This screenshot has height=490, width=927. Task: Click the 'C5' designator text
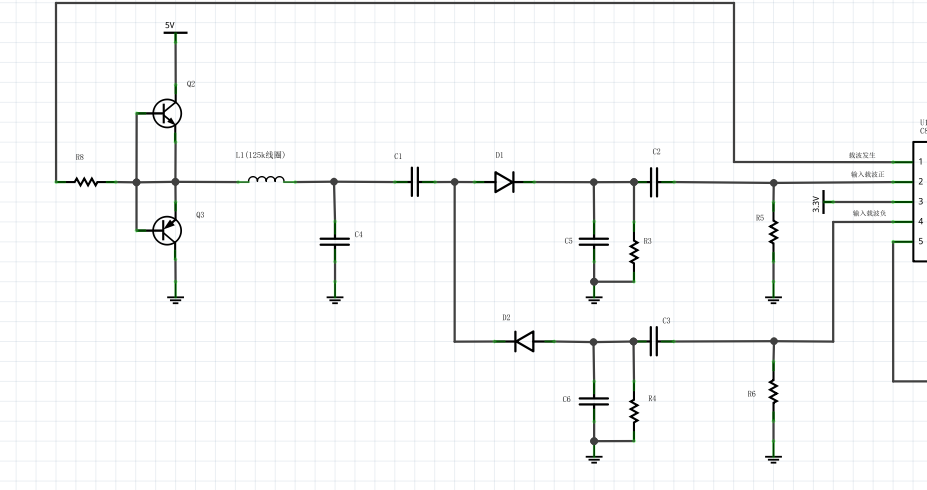click(x=569, y=241)
